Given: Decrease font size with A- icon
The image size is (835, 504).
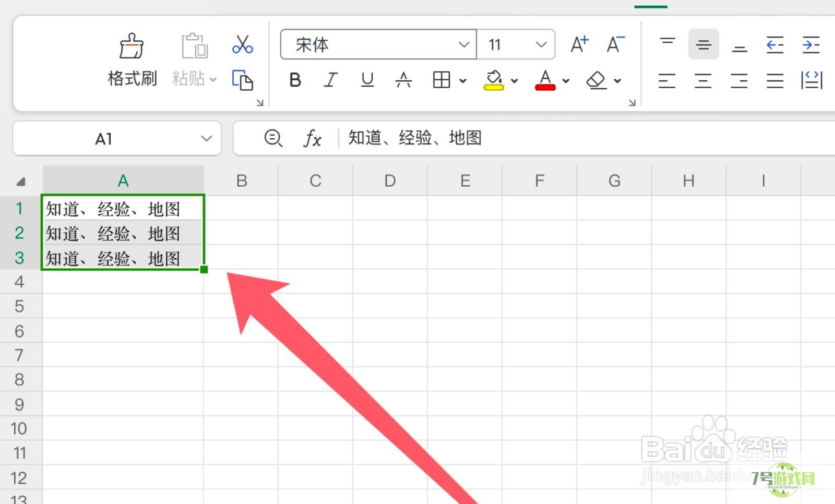Looking at the screenshot, I should (x=615, y=45).
